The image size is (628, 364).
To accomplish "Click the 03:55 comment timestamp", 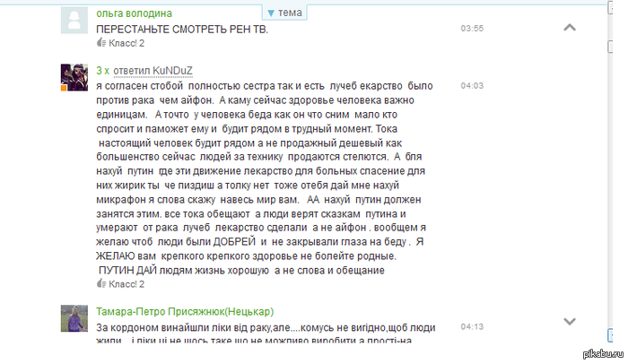I will coord(472,29).
